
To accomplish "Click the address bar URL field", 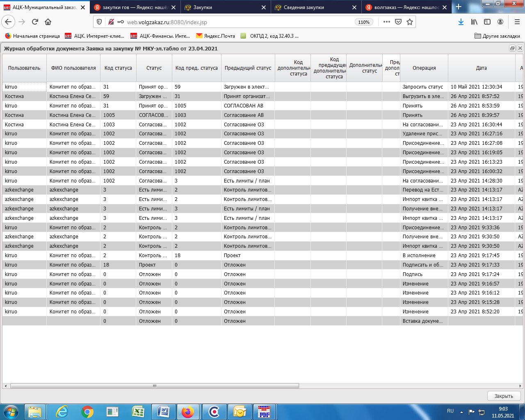I will point(238,22).
